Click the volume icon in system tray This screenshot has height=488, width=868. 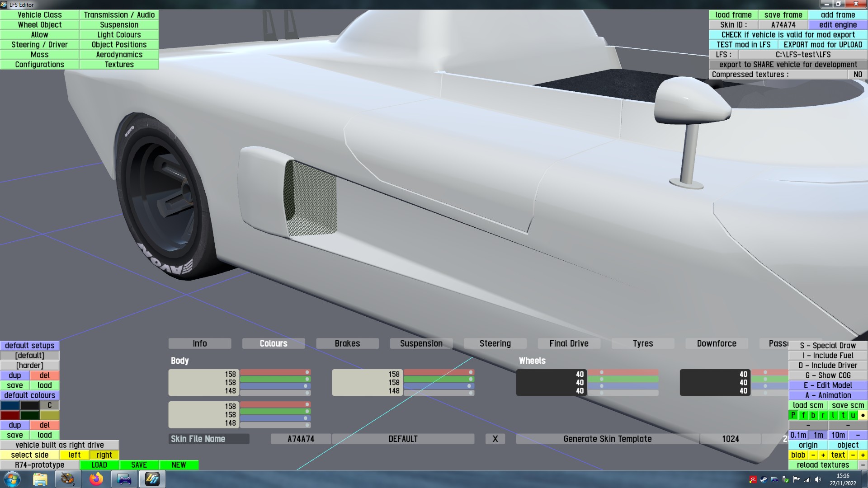818,479
